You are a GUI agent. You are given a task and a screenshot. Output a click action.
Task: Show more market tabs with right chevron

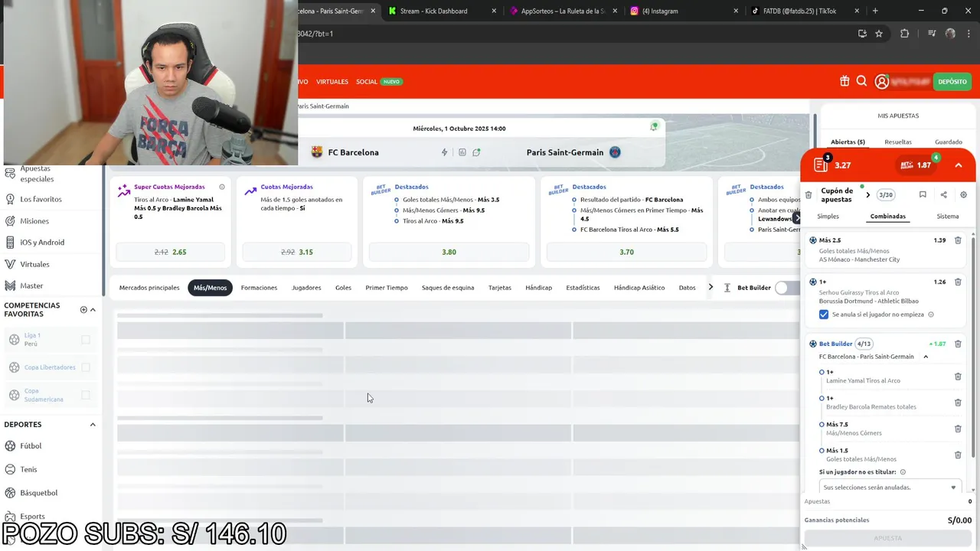[x=710, y=288]
